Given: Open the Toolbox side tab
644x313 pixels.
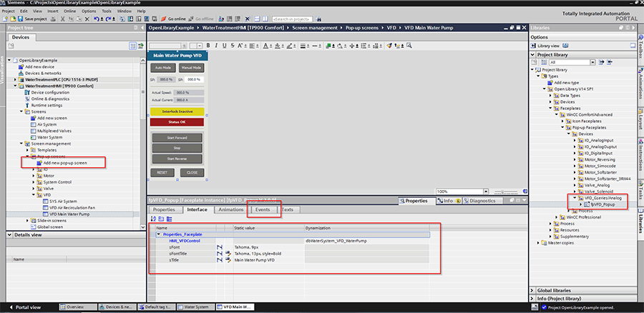Looking at the screenshot, I should (x=640, y=46).
